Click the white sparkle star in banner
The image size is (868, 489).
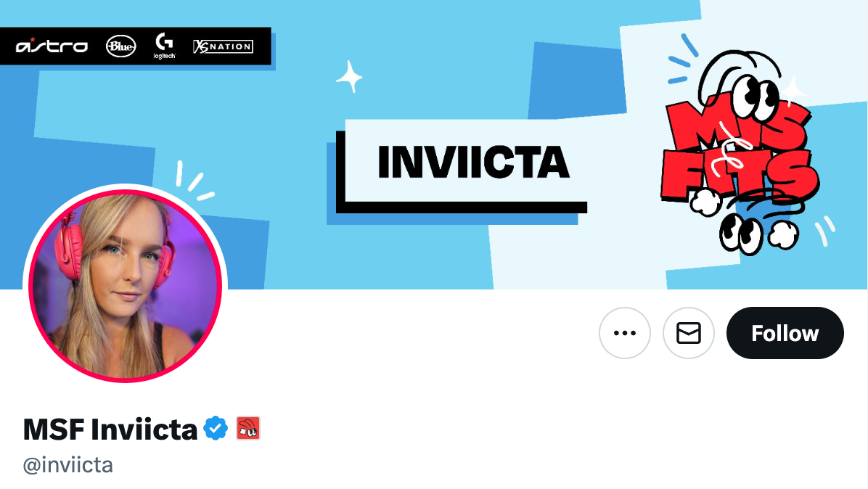click(349, 76)
